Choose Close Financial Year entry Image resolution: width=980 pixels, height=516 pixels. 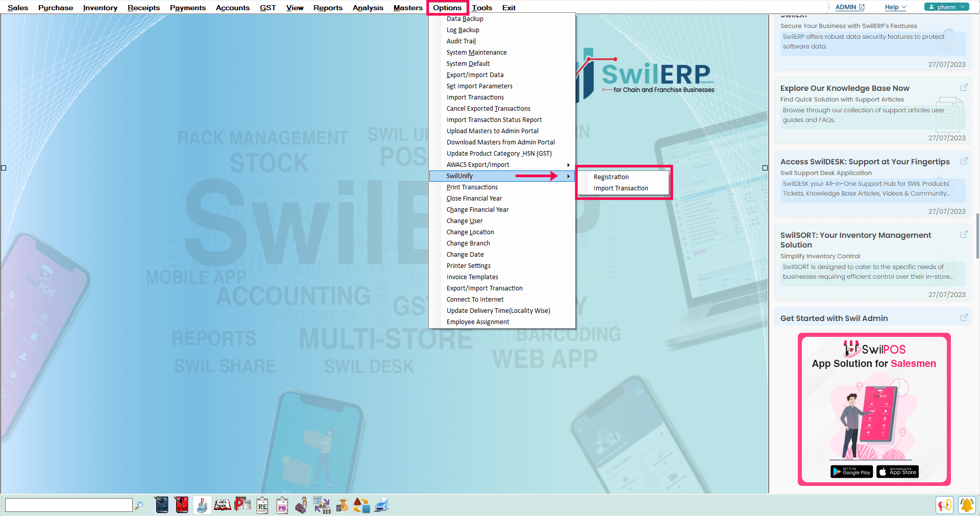[502, 199]
